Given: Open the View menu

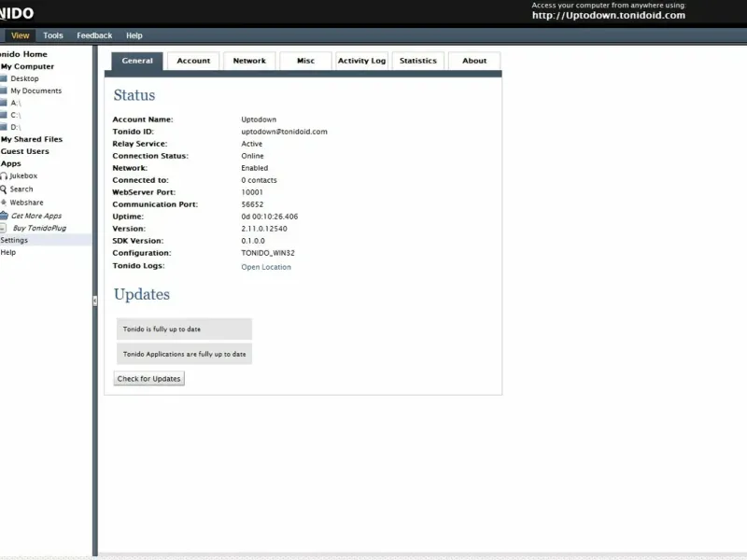Looking at the screenshot, I should [20, 35].
